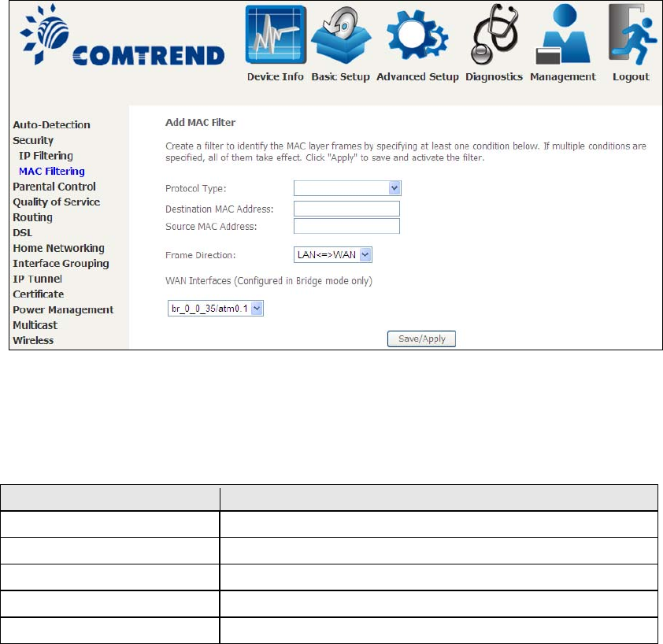The height and width of the screenshot is (644, 663).
Task: Focus the Source MAC Address field
Action: [x=346, y=226]
